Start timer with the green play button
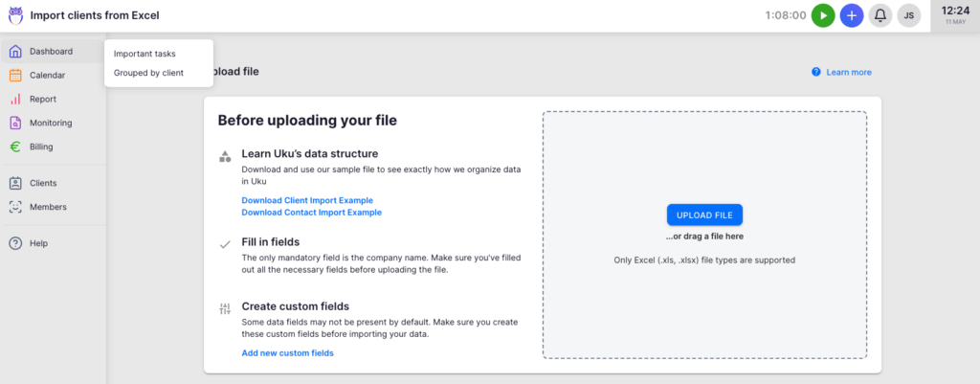Viewport: 980px width, 384px height. coord(823,15)
